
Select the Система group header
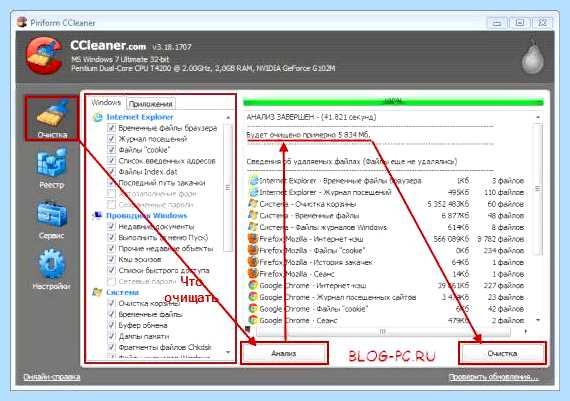(122, 292)
